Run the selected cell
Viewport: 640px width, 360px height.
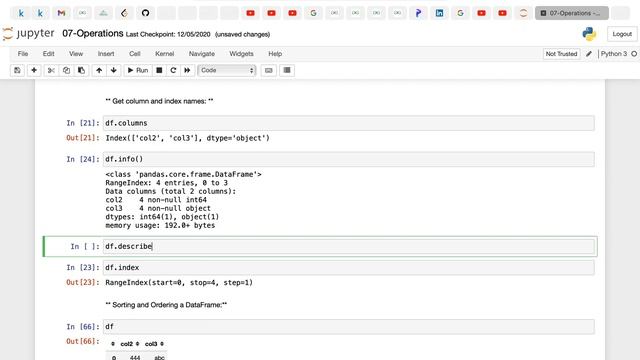click(138, 70)
